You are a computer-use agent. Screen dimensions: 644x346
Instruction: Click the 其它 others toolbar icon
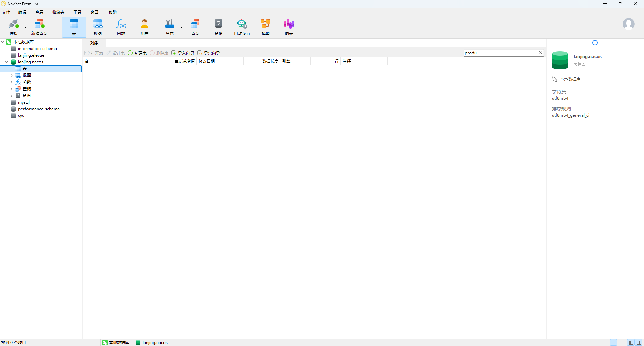tap(170, 27)
